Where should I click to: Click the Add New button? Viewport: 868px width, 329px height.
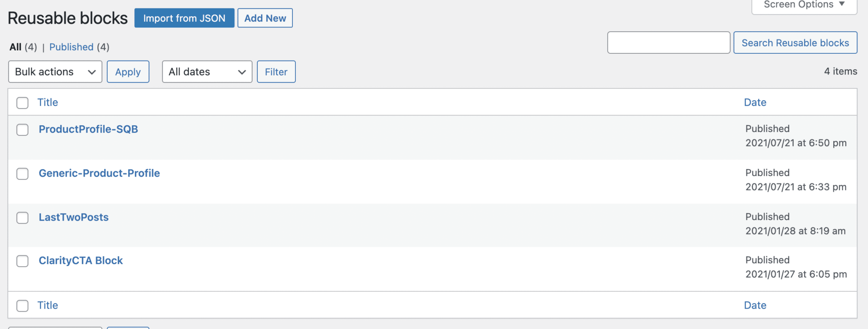(265, 18)
